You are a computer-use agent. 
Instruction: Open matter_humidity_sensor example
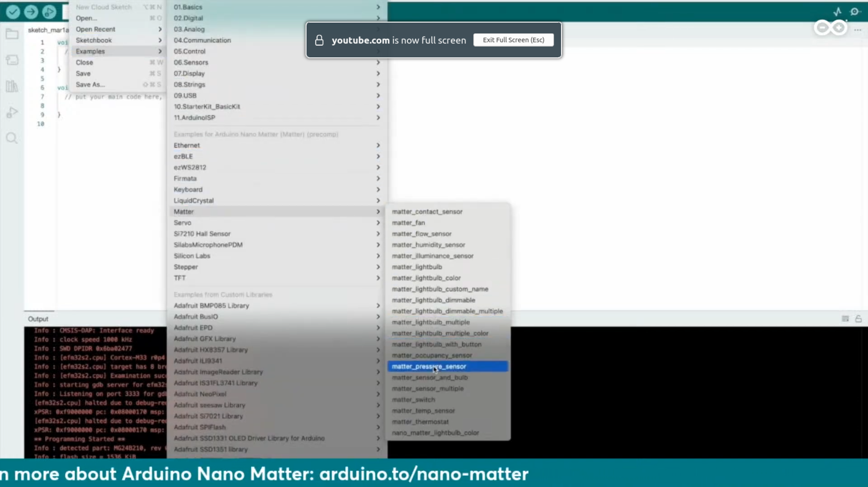(x=448, y=245)
